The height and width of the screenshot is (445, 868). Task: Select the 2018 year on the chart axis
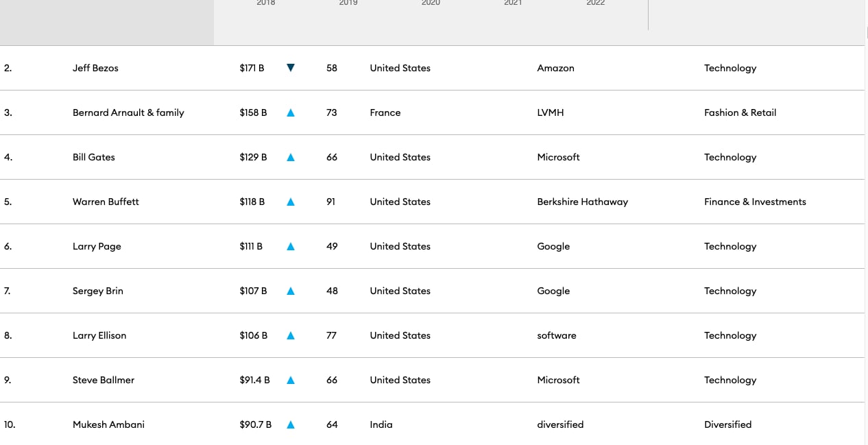pos(266,3)
